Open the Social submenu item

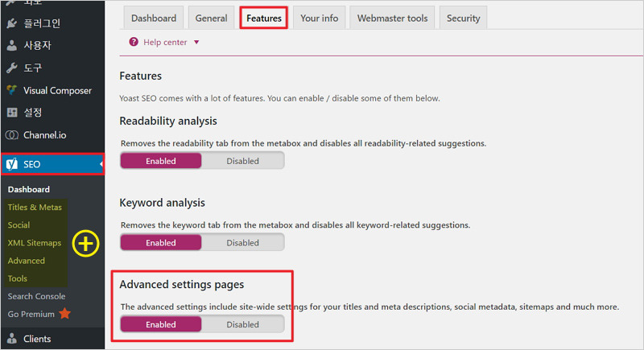[19, 224]
